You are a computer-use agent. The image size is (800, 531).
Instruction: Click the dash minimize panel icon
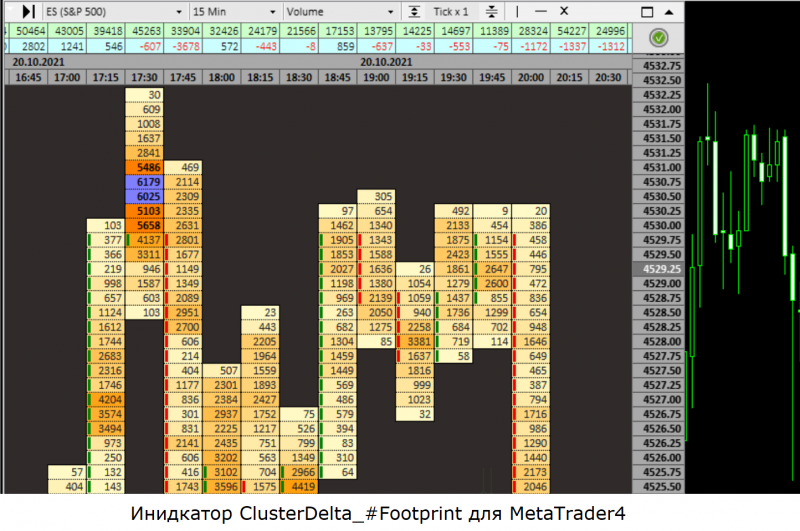point(541,11)
